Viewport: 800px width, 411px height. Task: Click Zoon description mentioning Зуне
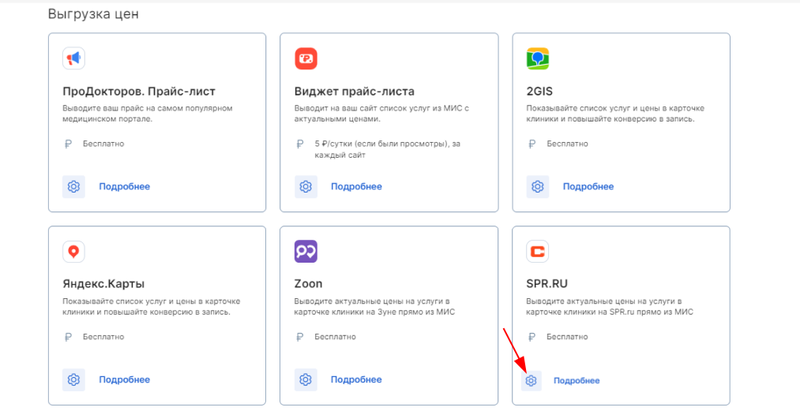point(374,306)
